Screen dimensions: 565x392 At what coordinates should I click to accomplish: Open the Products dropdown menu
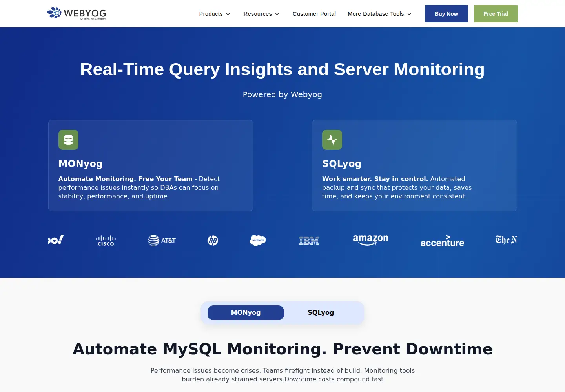coord(215,14)
